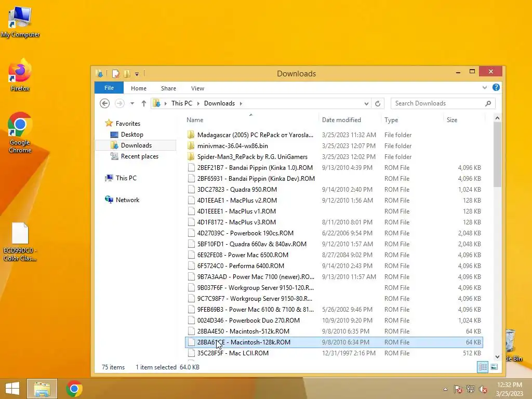Switch to the View ribbon tab
The height and width of the screenshot is (399, 532).
point(197,88)
